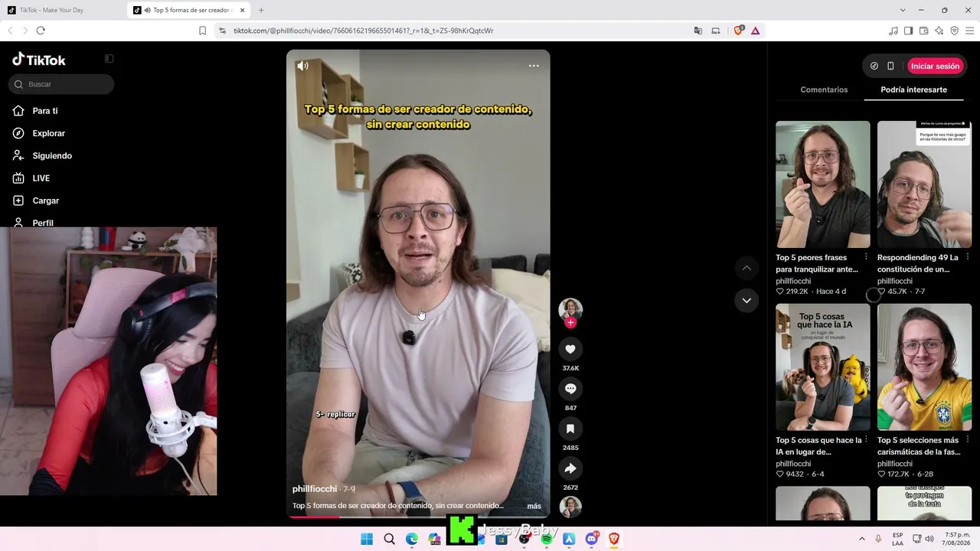Image resolution: width=980 pixels, height=551 pixels.
Task: Open the Brave VPN shield icon
Action: pos(955,31)
